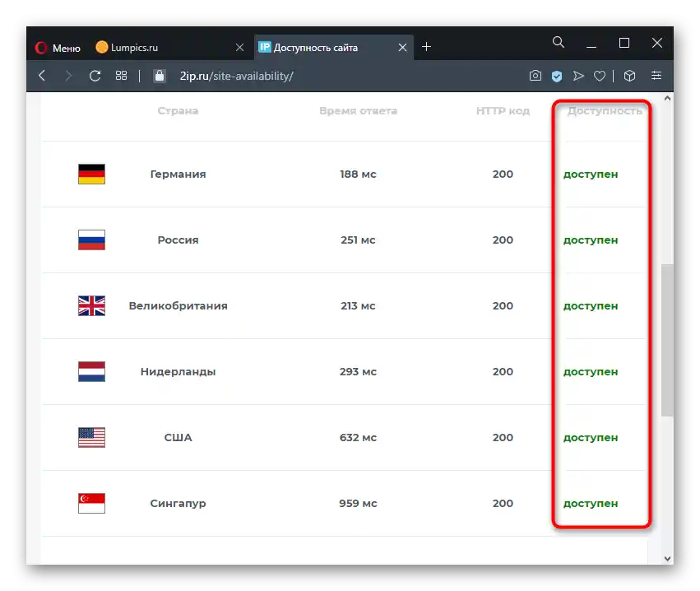Click the 959 мс response time
Image resolution: width=700 pixels, height=591 pixels.
tap(358, 504)
